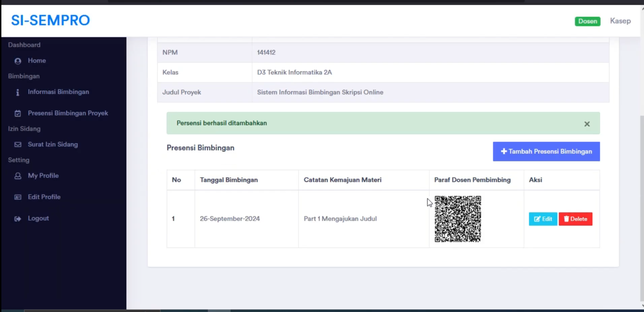Image resolution: width=644 pixels, height=312 pixels.
Task: Go to Presensi Bimbingan Proyek
Action: [68, 113]
